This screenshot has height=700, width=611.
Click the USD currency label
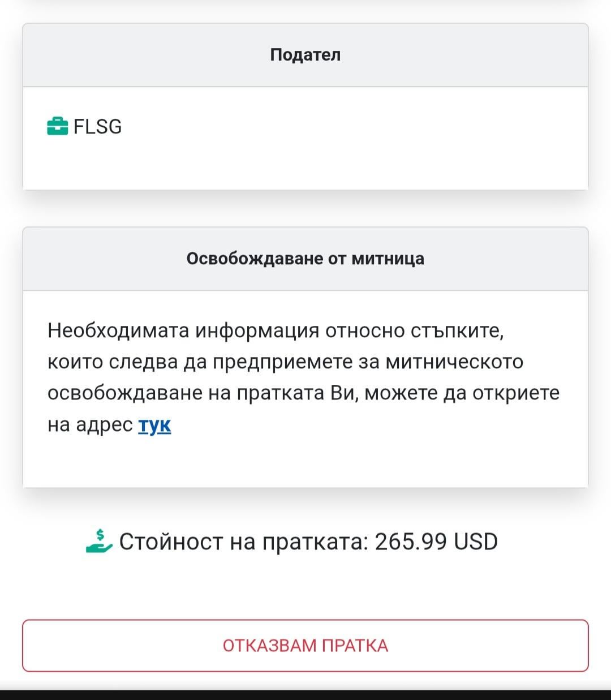click(476, 542)
